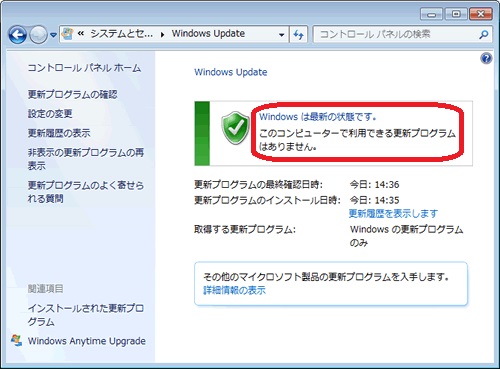Select the システムとセ... breadcrumb segment
The width and height of the screenshot is (500, 369).
pos(122,34)
